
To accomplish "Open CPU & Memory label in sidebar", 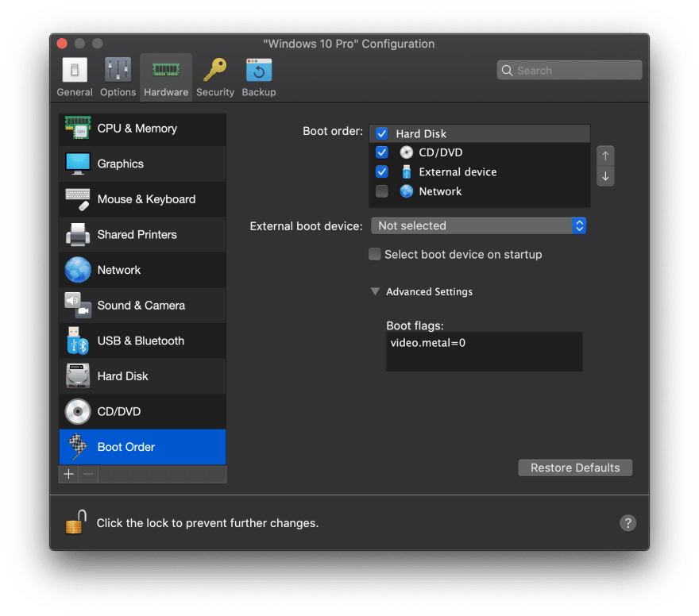I will coord(137,129).
